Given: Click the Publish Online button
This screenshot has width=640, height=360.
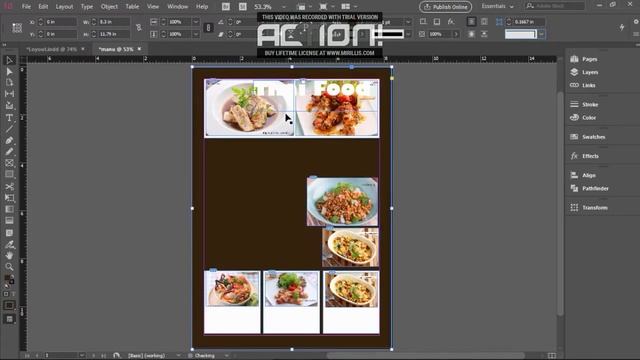Looking at the screenshot, I should [x=445, y=7].
